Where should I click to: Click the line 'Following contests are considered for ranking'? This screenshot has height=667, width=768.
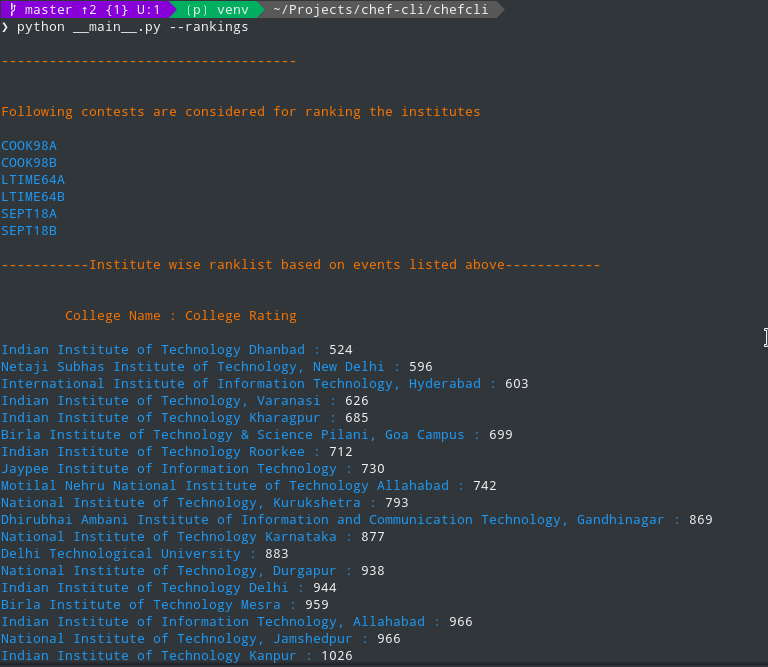240,112
